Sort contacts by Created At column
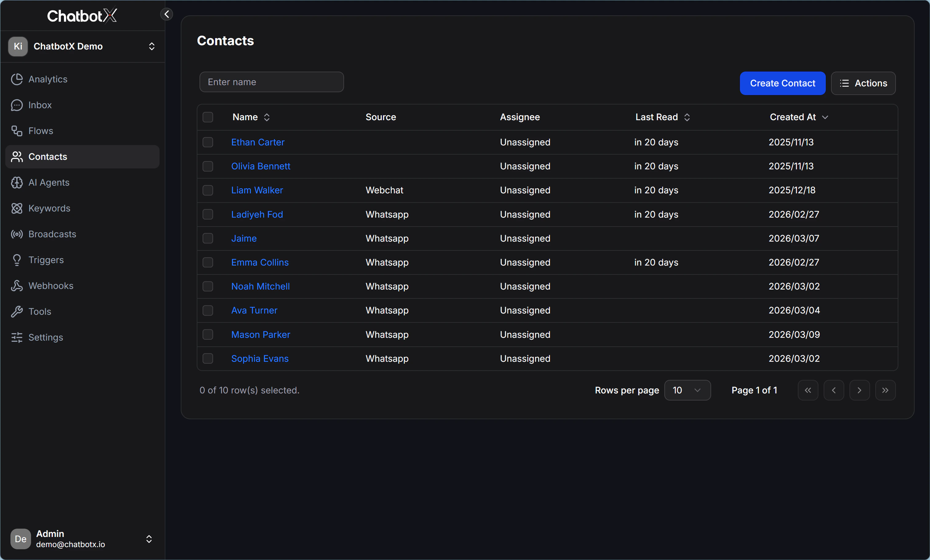This screenshot has width=930, height=560. pos(799,117)
